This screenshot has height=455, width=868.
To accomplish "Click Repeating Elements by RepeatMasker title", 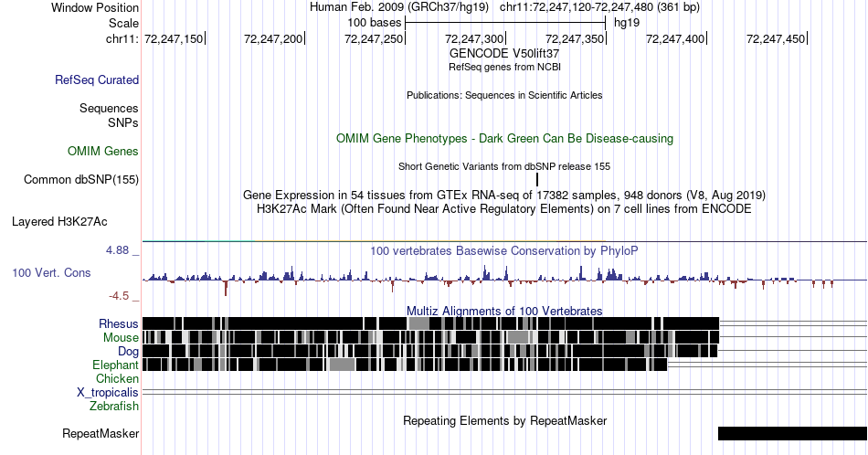I will pos(504,420).
